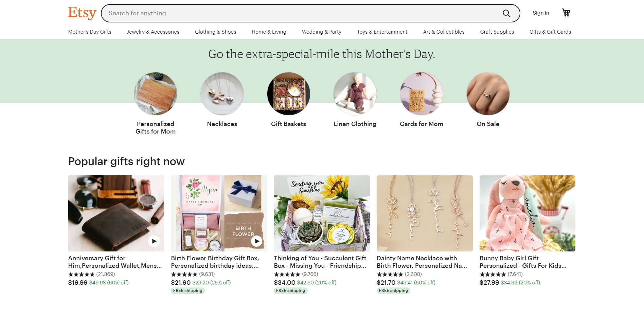Image resolution: width=644 pixels, height=315 pixels.
Task: Click the Etsy logo
Action: 82,13
